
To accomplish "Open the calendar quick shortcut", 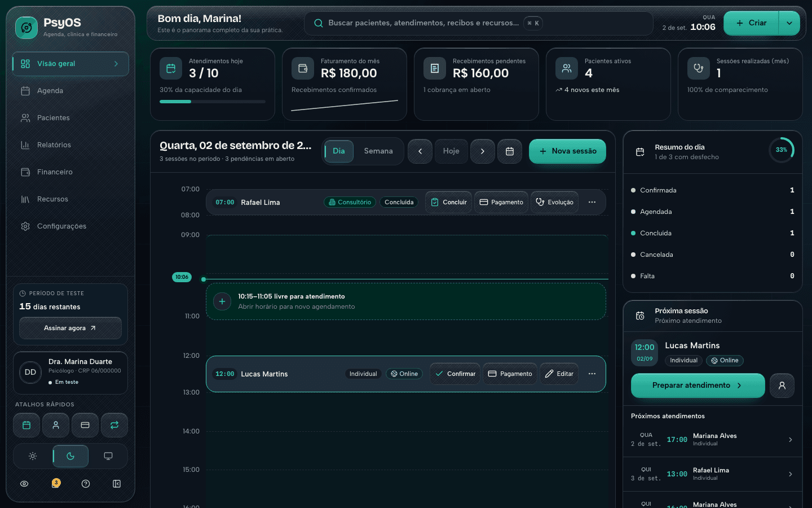I will [27, 425].
